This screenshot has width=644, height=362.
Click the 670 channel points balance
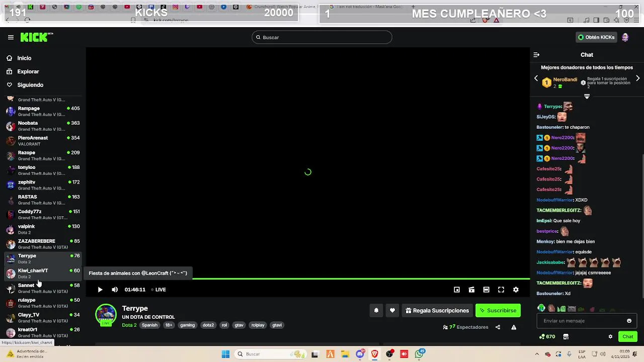[x=547, y=337]
